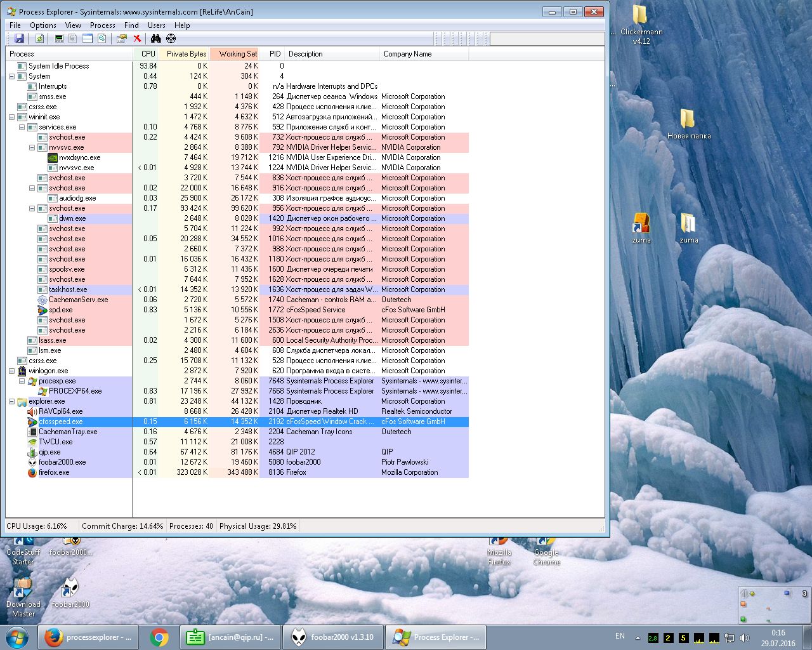
Task: Click the Firefox taskbar button
Action: click(x=89, y=637)
